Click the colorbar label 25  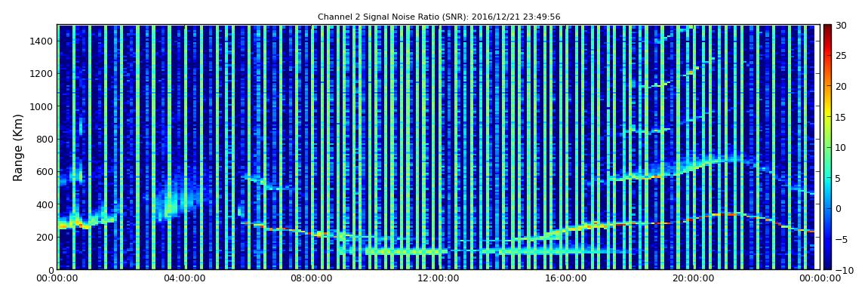pos(841,56)
